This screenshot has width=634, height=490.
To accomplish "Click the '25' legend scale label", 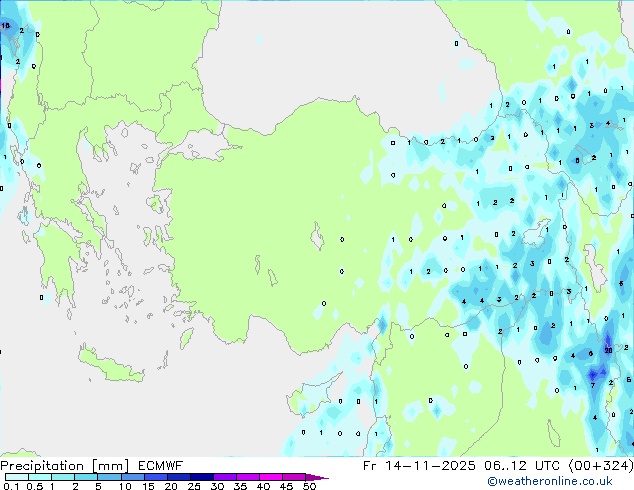I will tap(194, 486).
